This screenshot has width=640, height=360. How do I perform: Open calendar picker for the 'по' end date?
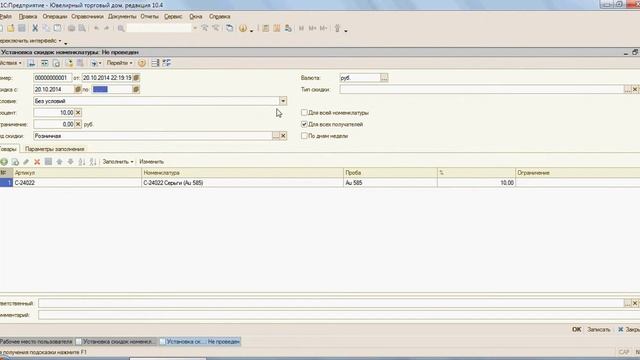click(x=136, y=89)
